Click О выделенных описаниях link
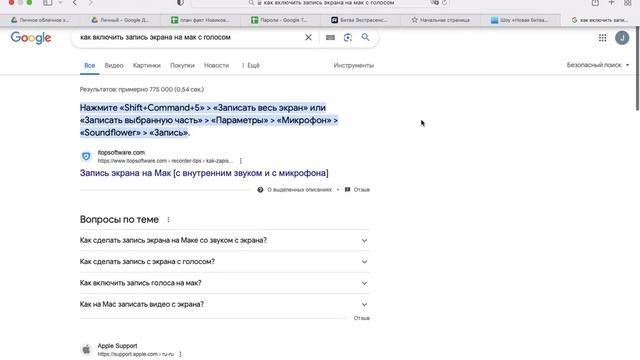The height and width of the screenshot is (360, 640). [299, 190]
